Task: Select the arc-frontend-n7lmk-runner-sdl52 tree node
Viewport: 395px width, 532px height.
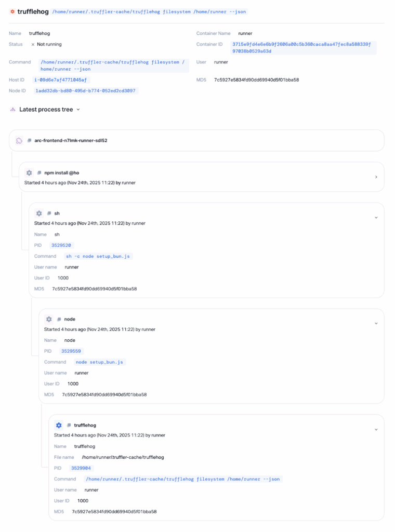Action: click(x=71, y=140)
